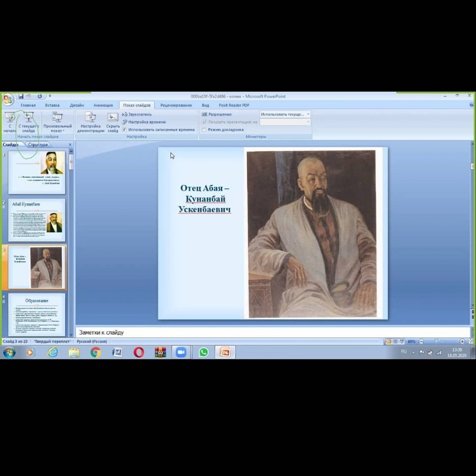
Task: Open WinRAR from taskbar
Action: [160, 352]
